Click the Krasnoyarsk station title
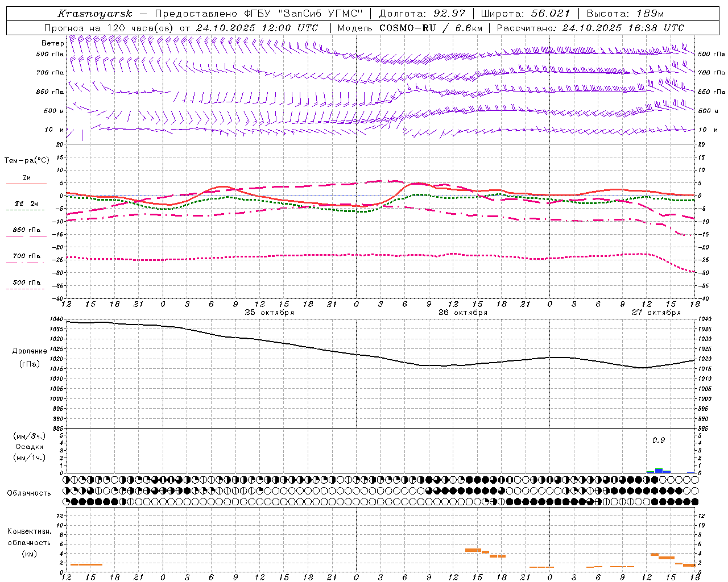 94,14
